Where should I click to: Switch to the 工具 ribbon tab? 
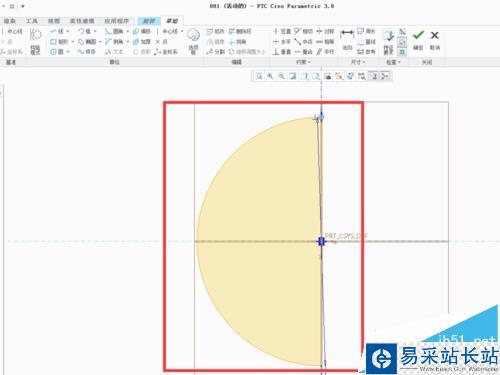point(32,21)
